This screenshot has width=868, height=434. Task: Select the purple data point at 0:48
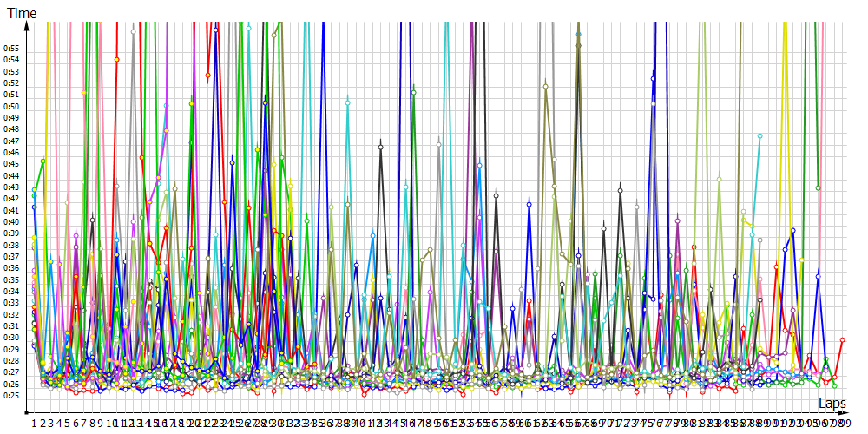[x=166, y=130]
